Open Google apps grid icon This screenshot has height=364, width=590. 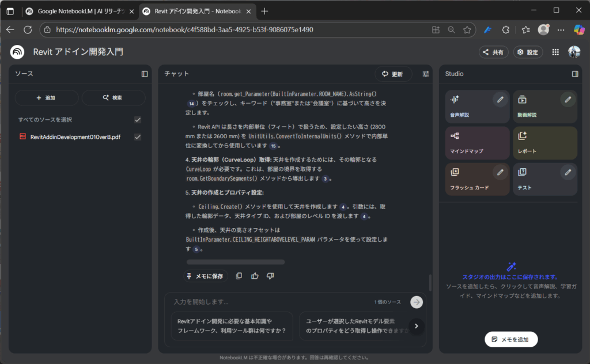pyautogui.click(x=555, y=52)
